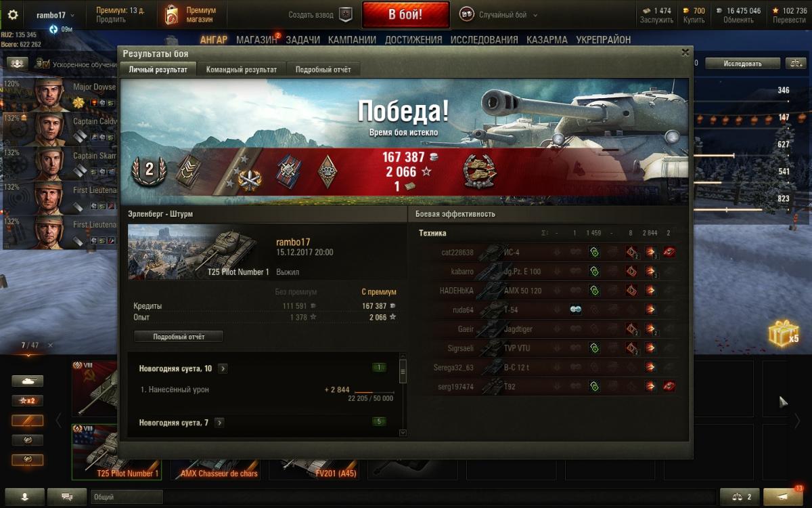Click the В бой! battle button
The height and width of the screenshot is (508, 812).
tap(405, 14)
